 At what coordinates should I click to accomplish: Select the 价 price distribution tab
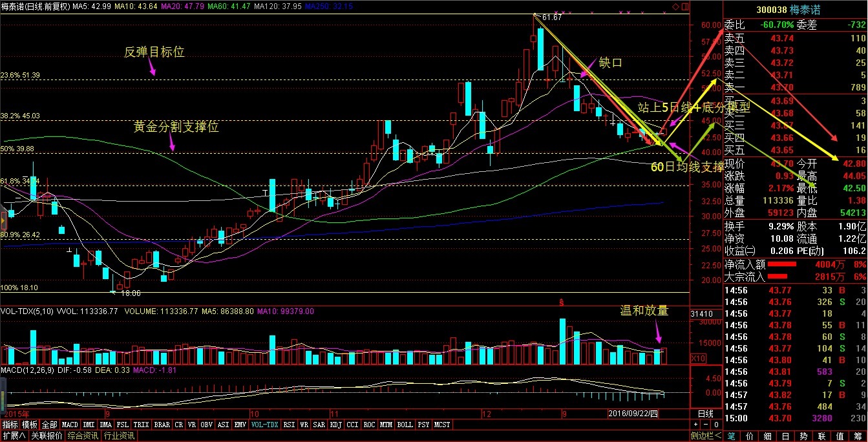point(749,436)
